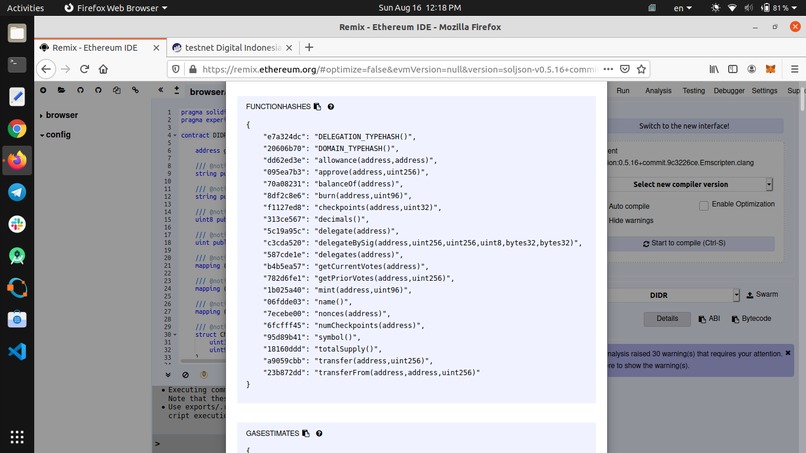Publish on Swarm button
The width and height of the screenshot is (806, 453).
[762, 295]
